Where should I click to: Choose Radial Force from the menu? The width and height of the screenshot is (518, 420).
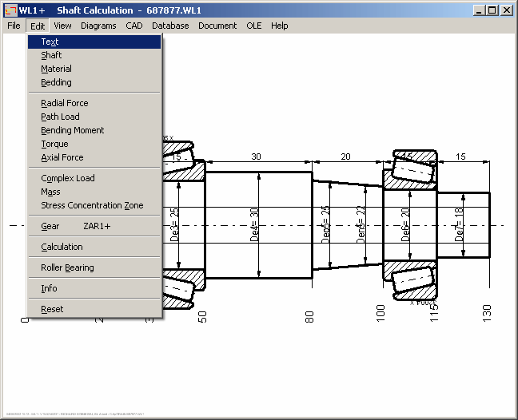click(65, 103)
